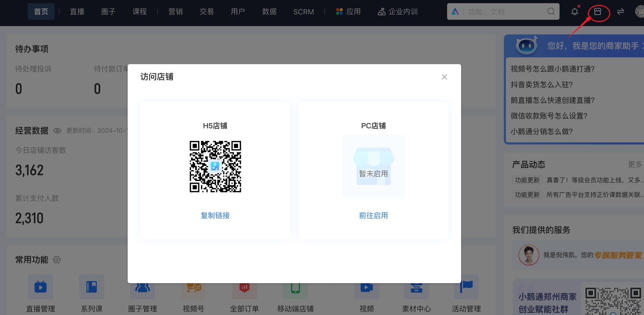Click 今日店铺访客数 value 3,162

29,170
